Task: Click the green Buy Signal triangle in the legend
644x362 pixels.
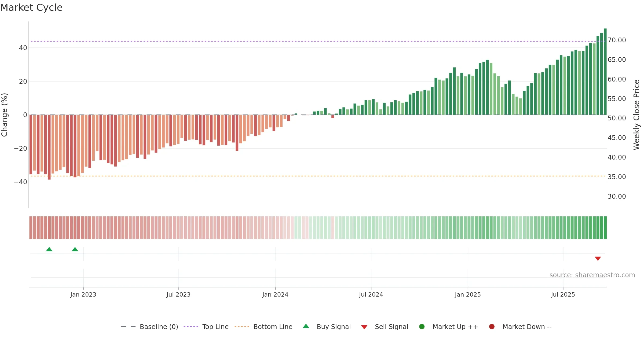Action: click(306, 326)
